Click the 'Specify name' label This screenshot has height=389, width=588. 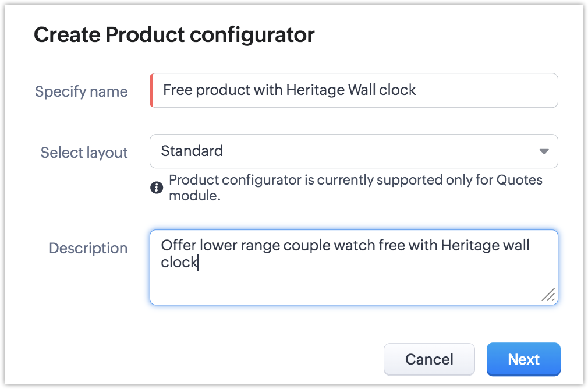pos(82,91)
